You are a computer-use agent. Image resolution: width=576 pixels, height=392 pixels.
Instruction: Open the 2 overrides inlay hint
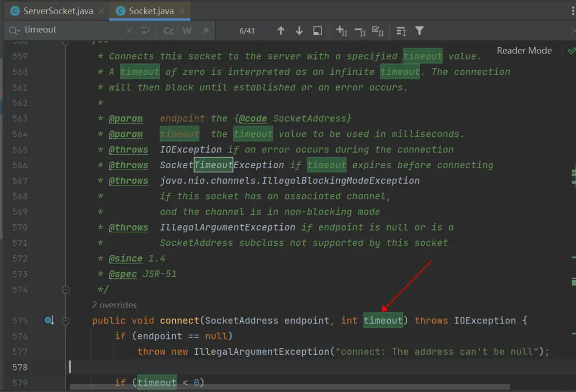[x=114, y=305]
